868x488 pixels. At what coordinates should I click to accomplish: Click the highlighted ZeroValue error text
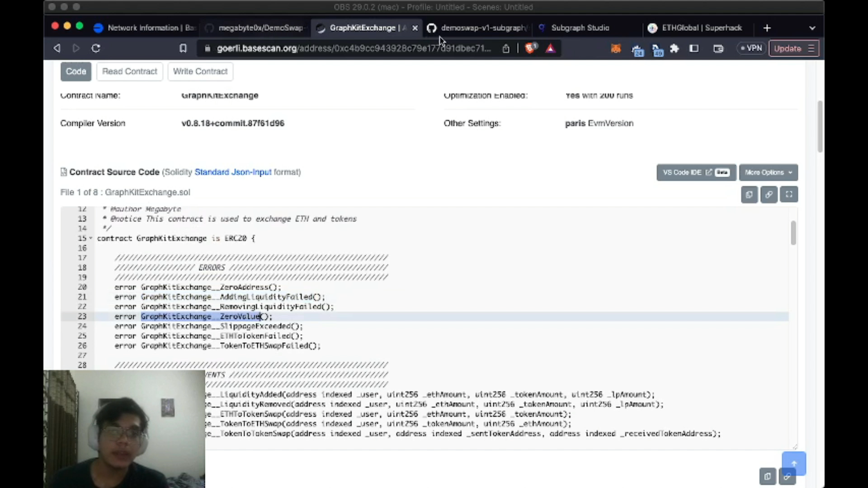202,317
